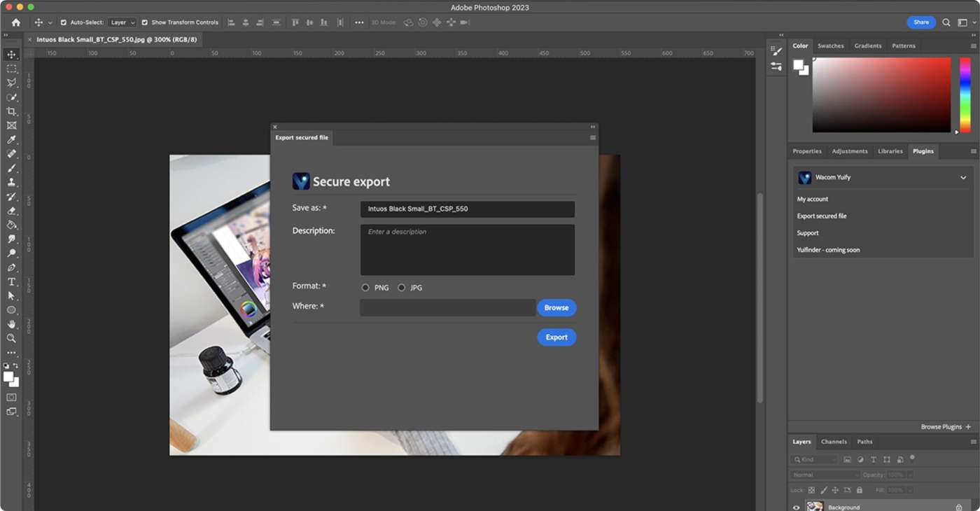Screen dimensions: 980x511
Task: Switch to the Channels tab
Action: pyautogui.click(x=834, y=442)
